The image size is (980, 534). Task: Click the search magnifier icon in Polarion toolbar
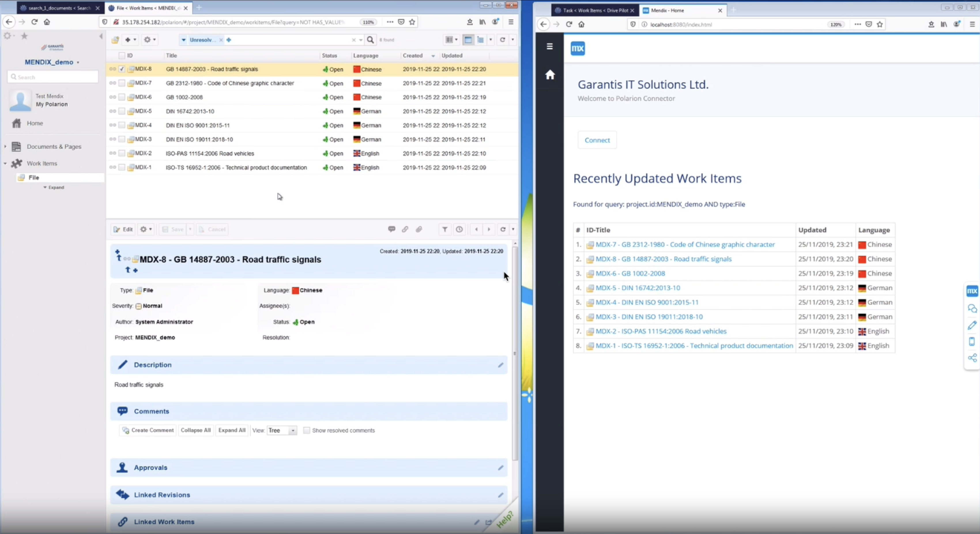click(370, 39)
